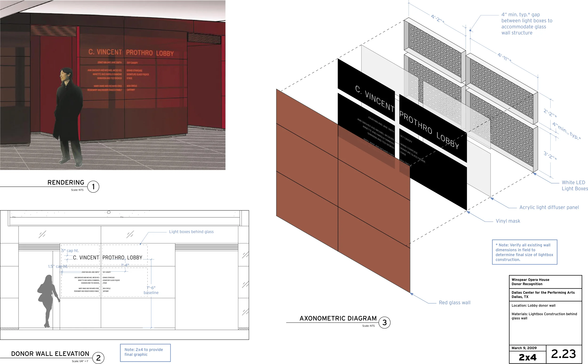Click the '4" min. typ.* gap' annotation

click(527, 23)
